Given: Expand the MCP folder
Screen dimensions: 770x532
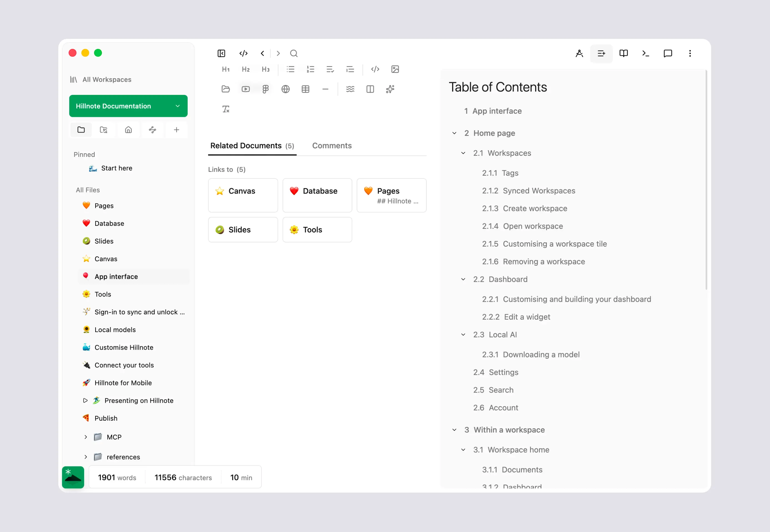Looking at the screenshot, I should pyautogui.click(x=85, y=437).
